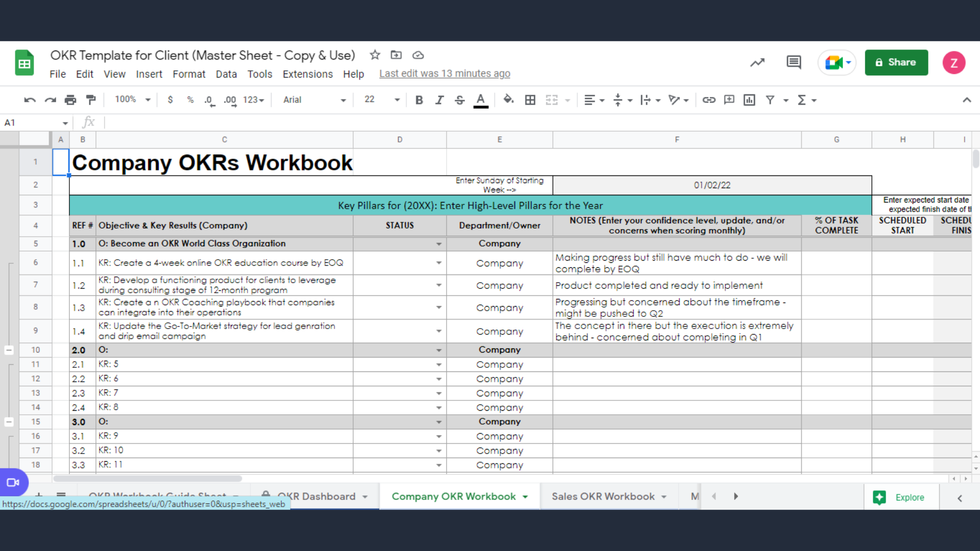Click the Print icon
Viewport: 980px width, 551px height.
click(x=70, y=100)
